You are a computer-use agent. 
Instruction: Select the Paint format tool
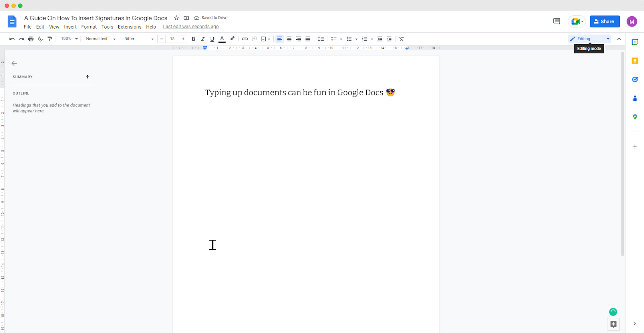click(x=50, y=39)
